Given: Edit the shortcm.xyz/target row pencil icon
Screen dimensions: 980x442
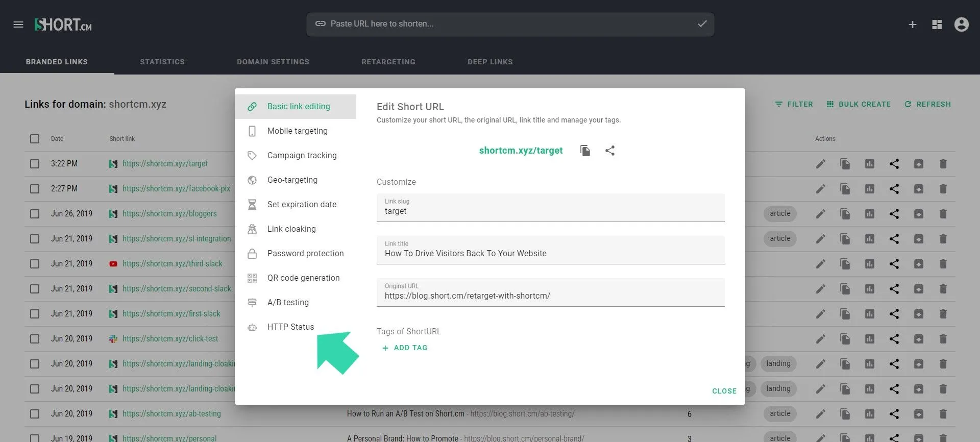Looking at the screenshot, I should tap(821, 164).
